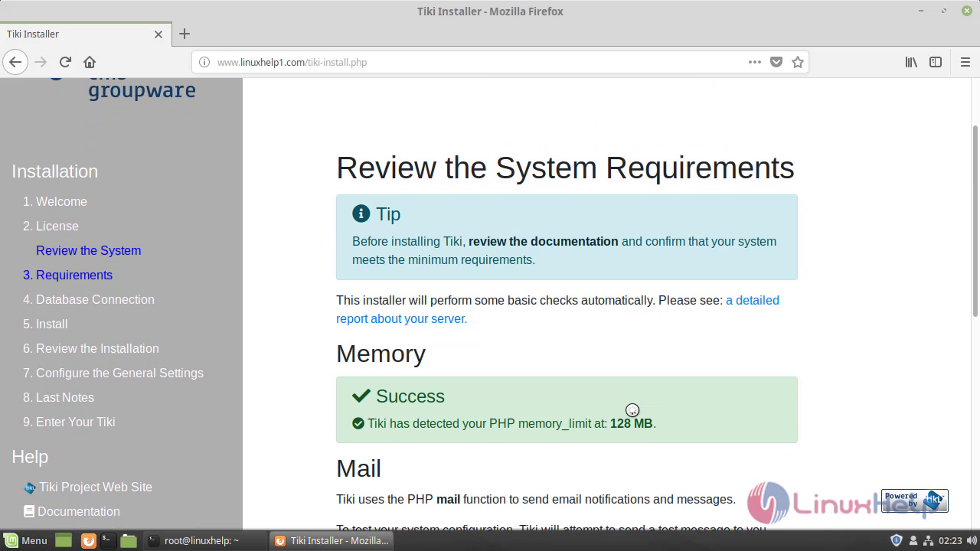Switch to Tiki Installer taskbar window button
This screenshot has width=980, height=551.
tap(332, 540)
